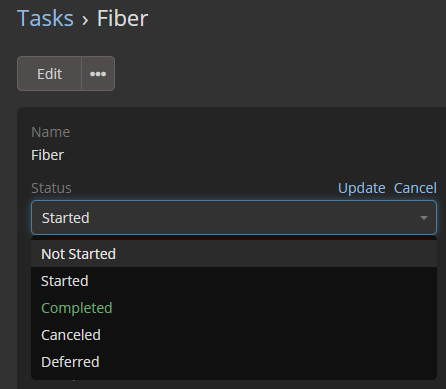Choose Not Started from the status list
This screenshot has width=446, height=389.
(x=234, y=254)
